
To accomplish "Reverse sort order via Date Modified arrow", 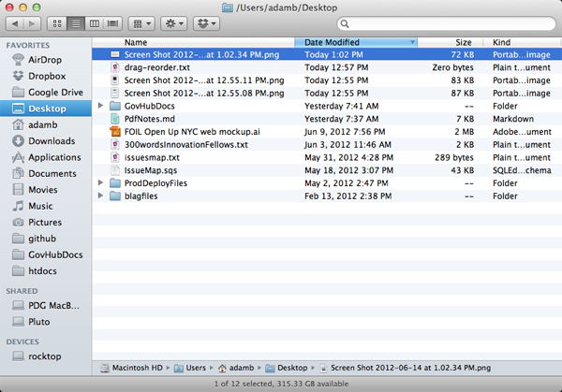I will point(412,42).
